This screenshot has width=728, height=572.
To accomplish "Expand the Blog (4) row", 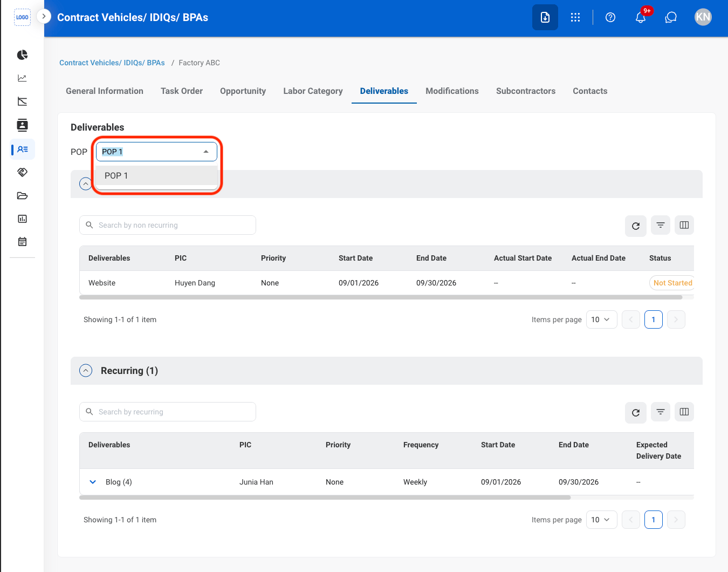I will coord(93,482).
